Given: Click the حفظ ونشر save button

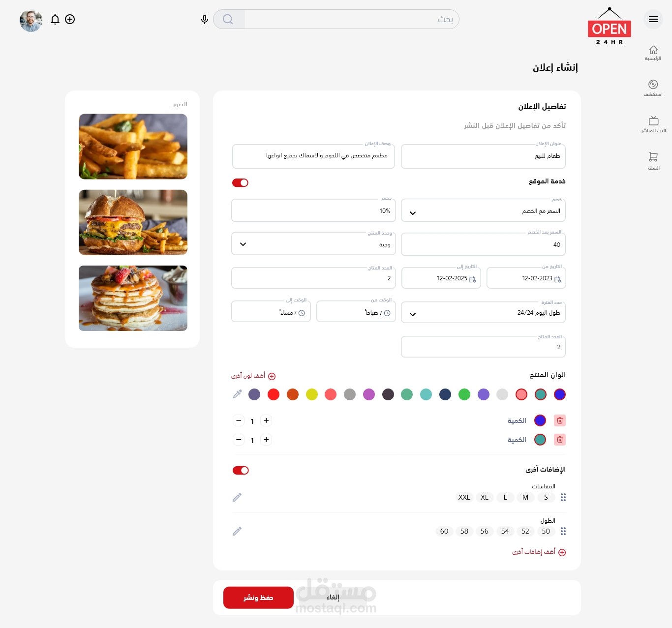Looking at the screenshot, I should tap(258, 598).
